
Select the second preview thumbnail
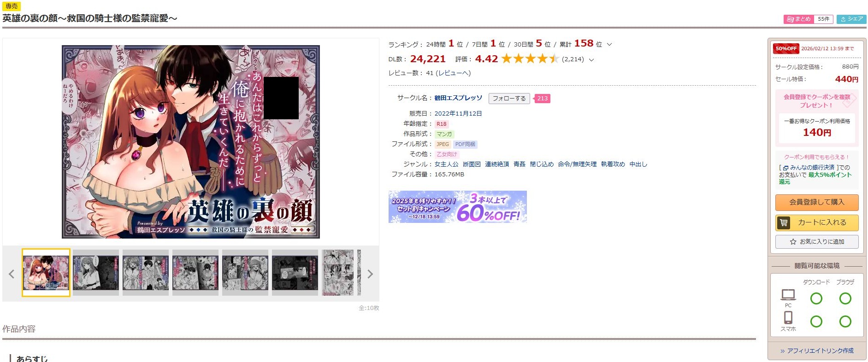(96, 272)
